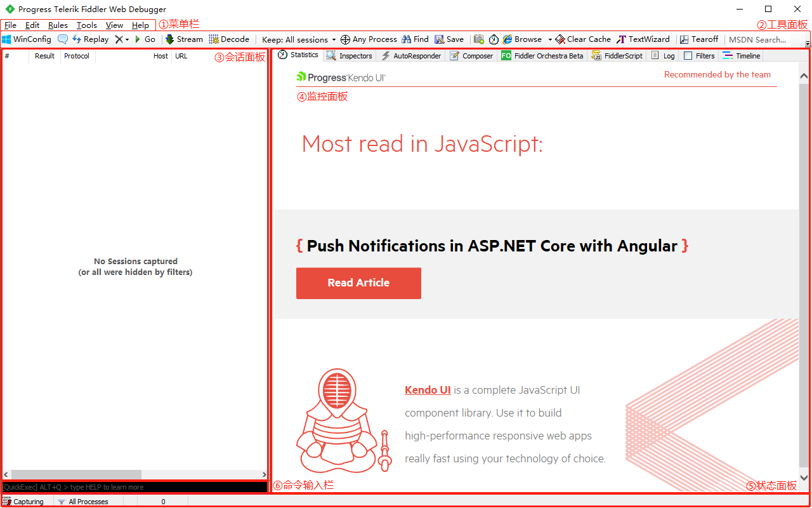Click the Go resume button

[145, 39]
